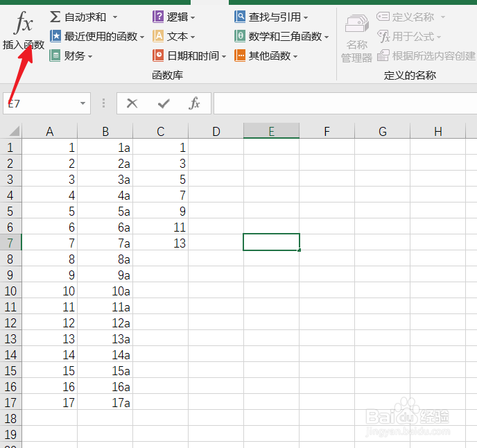The height and width of the screenshot is (448, 477).
Task: Expand the 定义名称 dropdown arrow
Action: pos(443,17)
